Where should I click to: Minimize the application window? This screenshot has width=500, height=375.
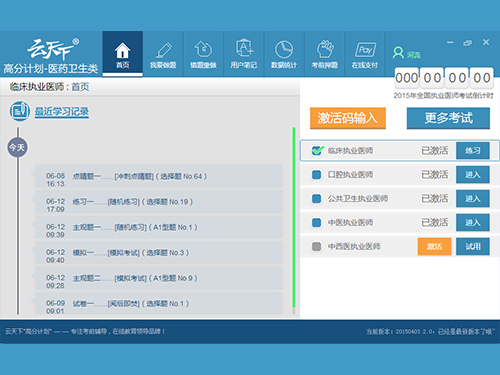click(450, 42)
